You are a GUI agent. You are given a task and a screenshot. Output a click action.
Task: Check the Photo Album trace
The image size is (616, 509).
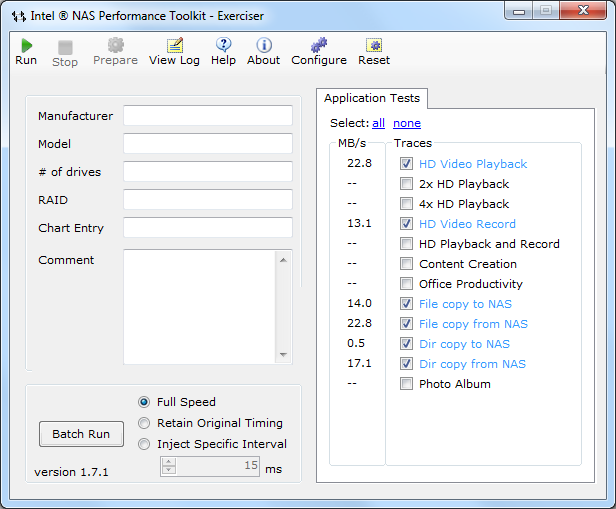point(406,384)
